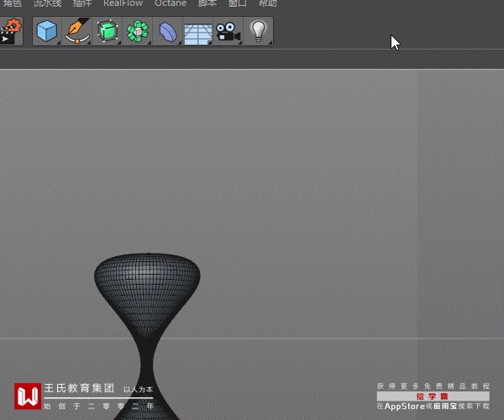Select the spline Pen tool
Screen dimensions: 504x420
(x=77, y=31)
